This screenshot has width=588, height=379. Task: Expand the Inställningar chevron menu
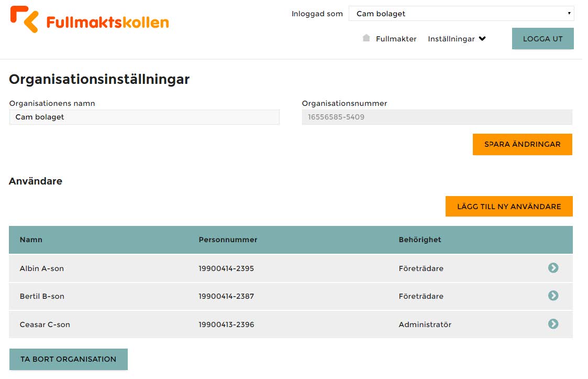pyautogui.click(x=482, y=38)
